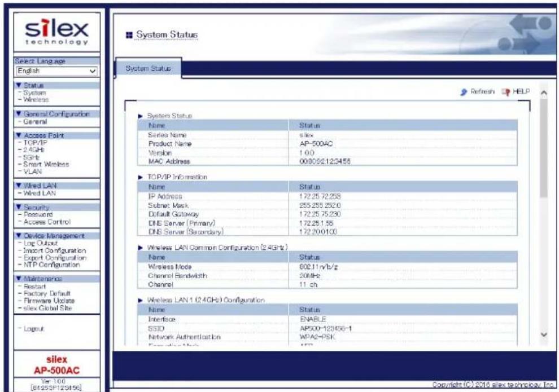Open Wireless under Status menu
Viewport: 559px width, 392px height.
tap(36, 99)
